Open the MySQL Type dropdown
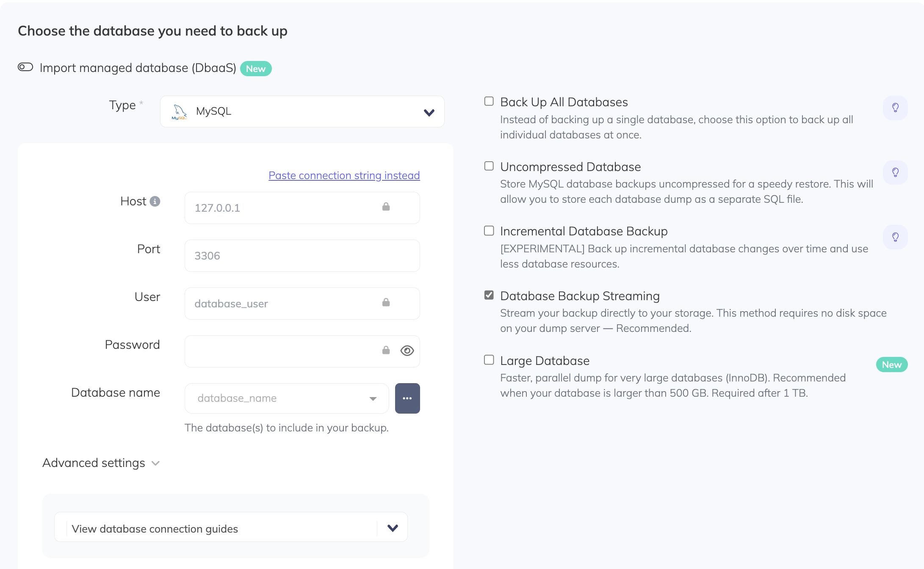The width and height of the screenshot is (924, 569). [x=302, y=112]
